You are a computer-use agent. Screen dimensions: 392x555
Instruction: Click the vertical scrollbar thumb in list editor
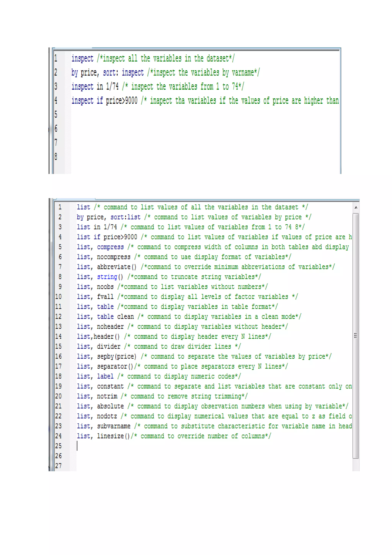click(356, 336)
